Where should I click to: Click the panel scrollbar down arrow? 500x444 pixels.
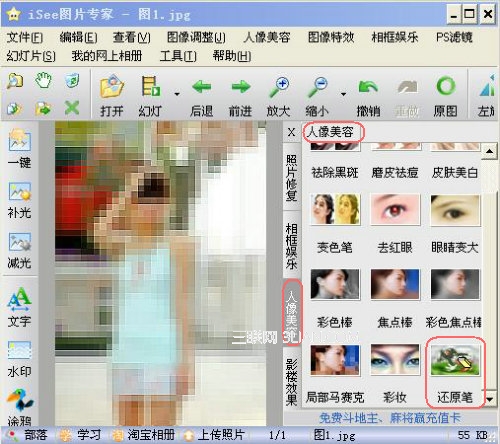(x=490, y=399)
